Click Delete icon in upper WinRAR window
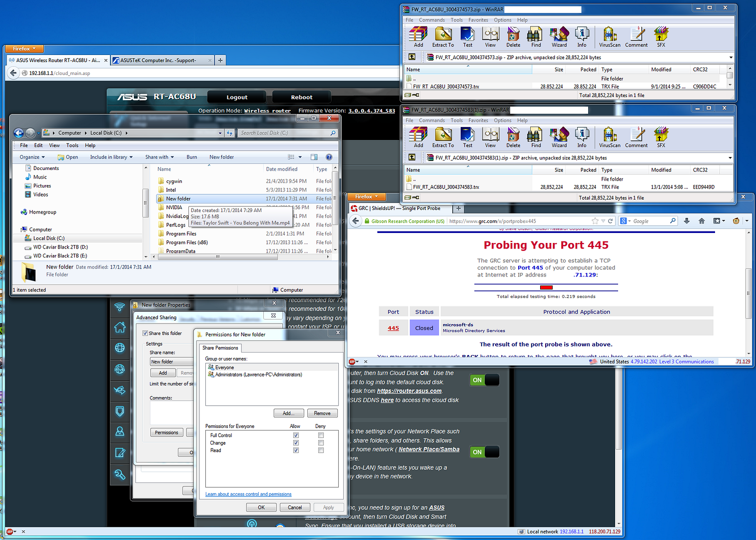Screen dimensions: 756x540 (x=513, y=36)
